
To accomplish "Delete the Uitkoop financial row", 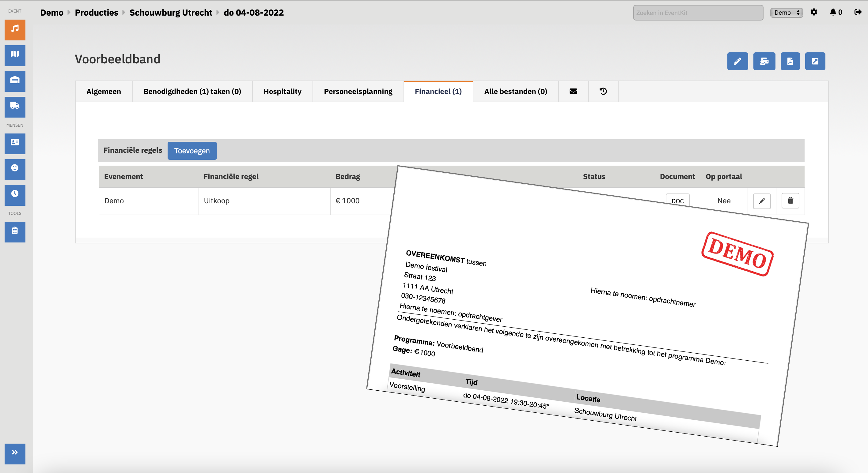I will click(790, 201).
